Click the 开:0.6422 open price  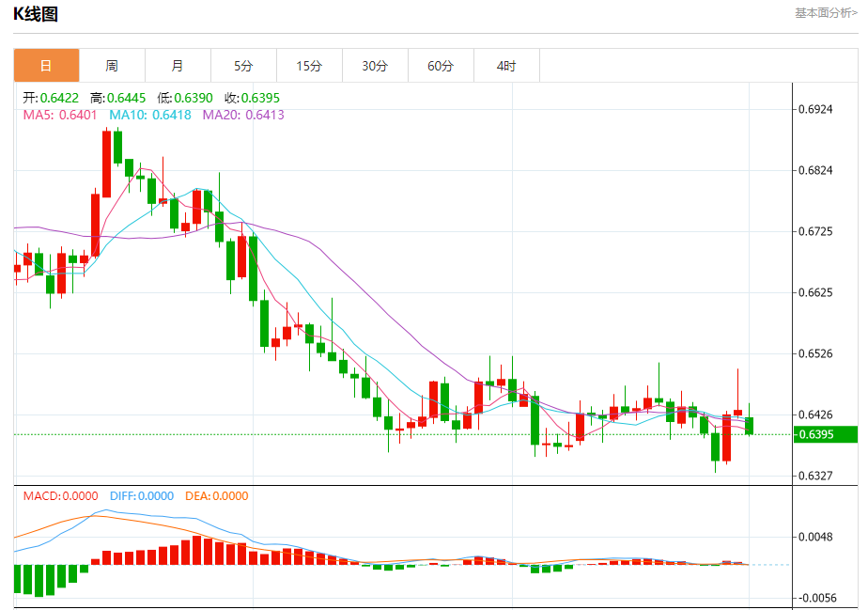pos(51,98)
